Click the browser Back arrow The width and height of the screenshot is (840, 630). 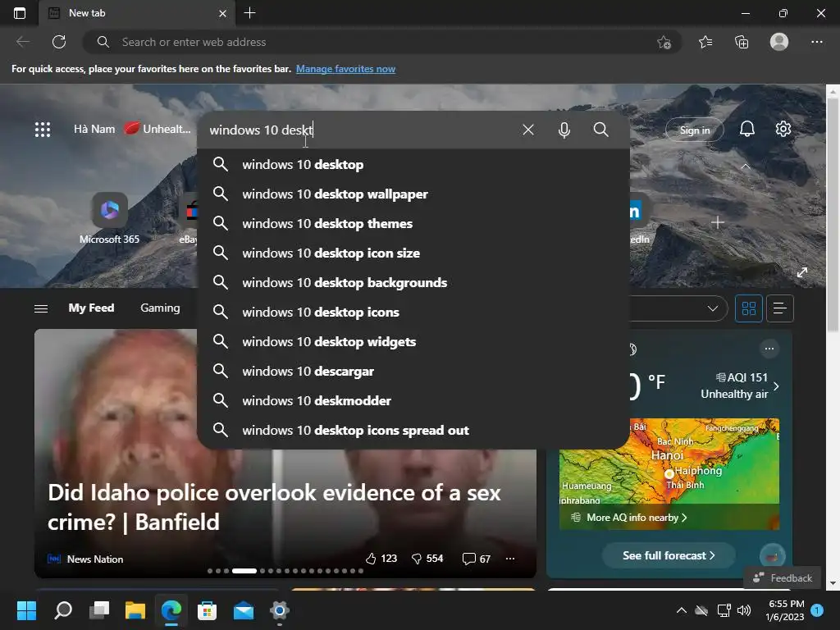point(22,42)
